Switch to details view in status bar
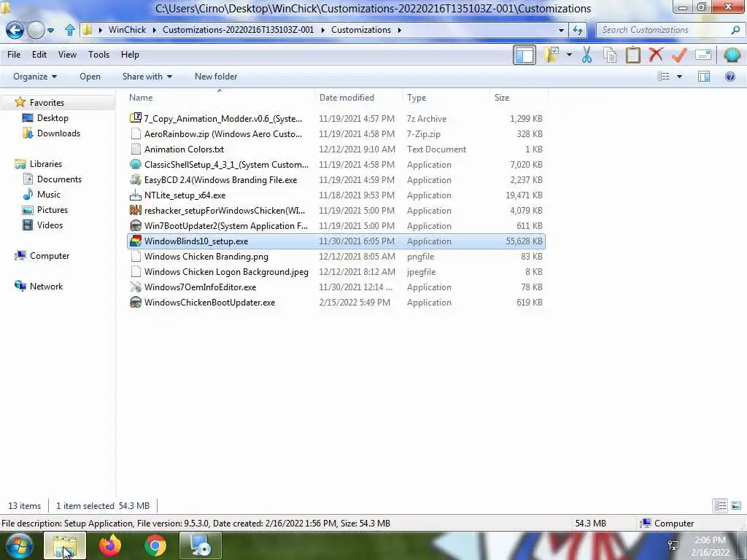Screen dimensions: 747x560 point(720,505)
